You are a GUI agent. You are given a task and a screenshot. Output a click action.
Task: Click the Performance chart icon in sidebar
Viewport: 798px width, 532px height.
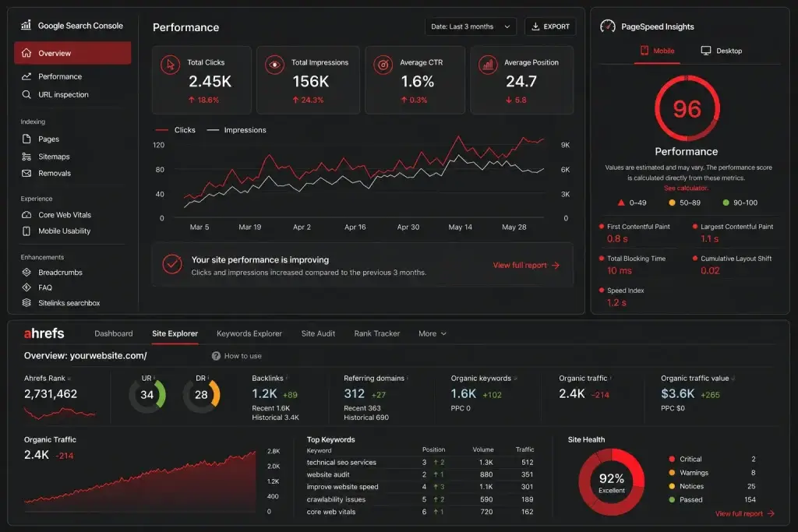click(x=26, y=76)
